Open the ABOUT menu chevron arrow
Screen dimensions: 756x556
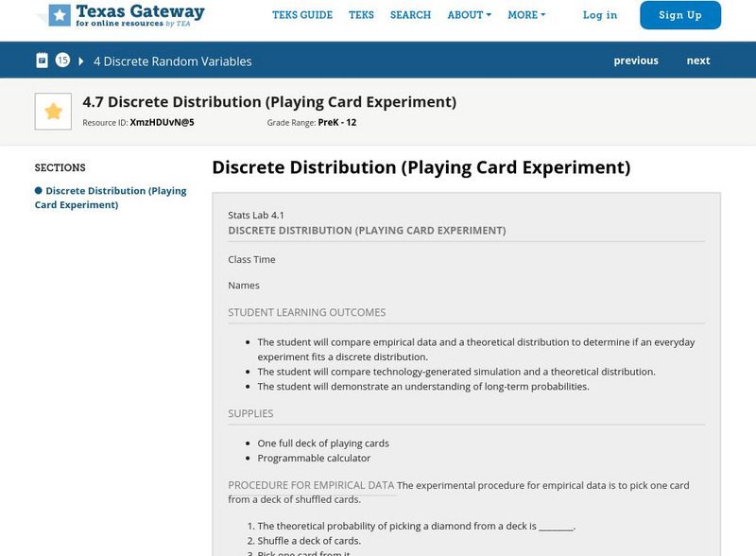pyautogui.click(x=489, y=15)
